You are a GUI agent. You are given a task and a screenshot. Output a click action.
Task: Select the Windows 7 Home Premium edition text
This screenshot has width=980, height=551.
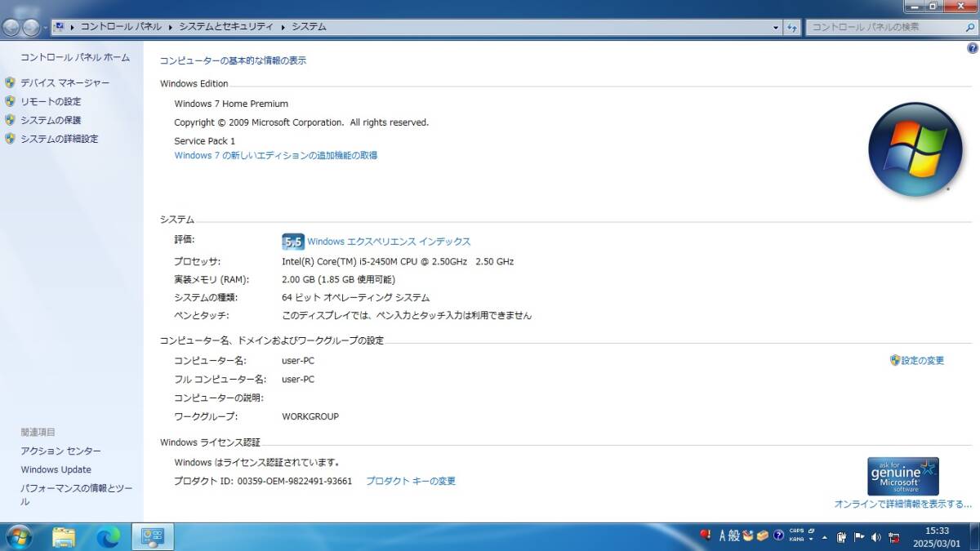231,104
